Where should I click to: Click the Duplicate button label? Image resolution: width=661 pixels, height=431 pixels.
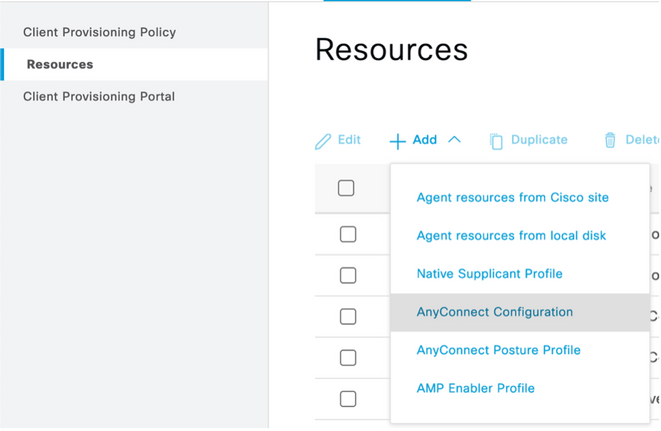539,140
